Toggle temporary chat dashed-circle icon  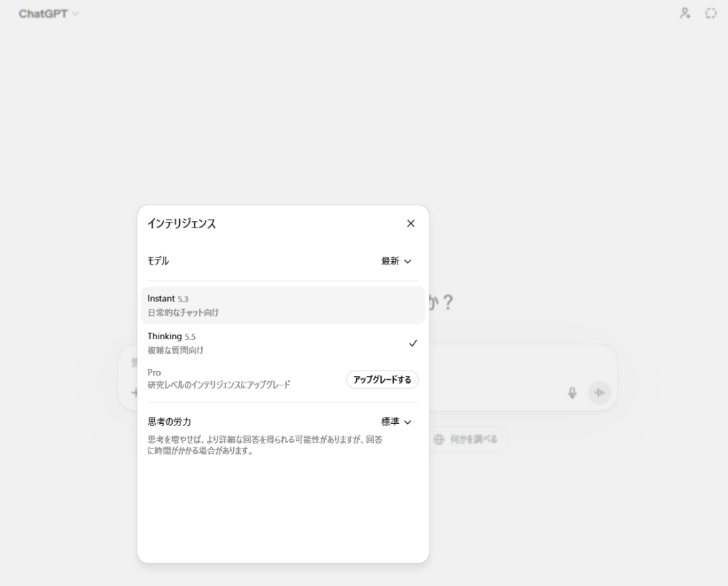pos(710,13)
